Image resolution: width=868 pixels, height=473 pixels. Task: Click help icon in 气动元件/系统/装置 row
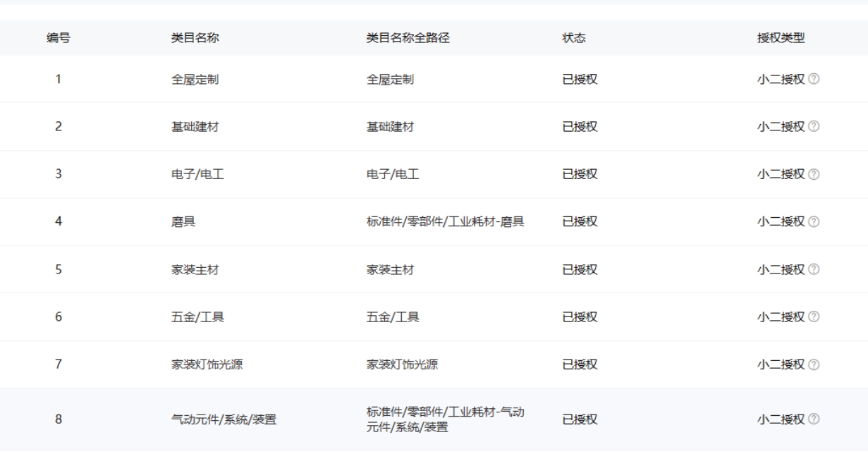click(x=815, y=419)
